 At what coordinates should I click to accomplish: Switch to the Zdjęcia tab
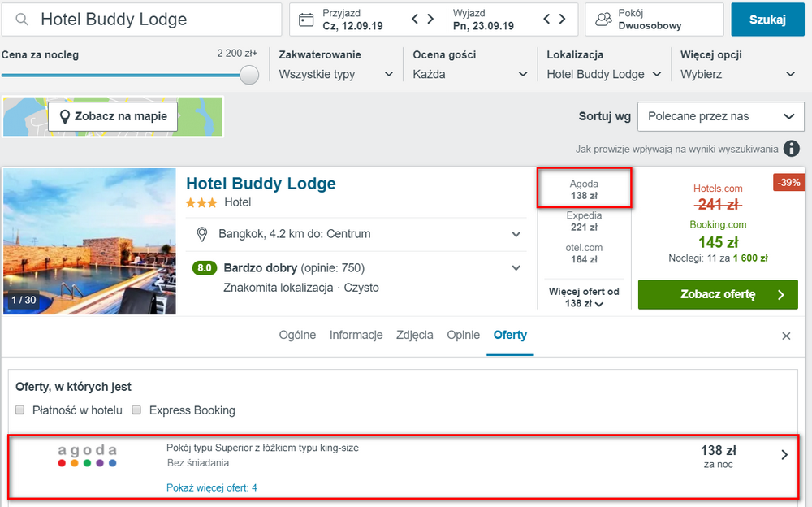[414, 335]
